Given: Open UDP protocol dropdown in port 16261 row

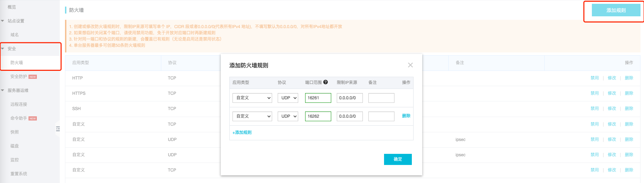Looking at the screenshot, I should [x=288, y=98].
